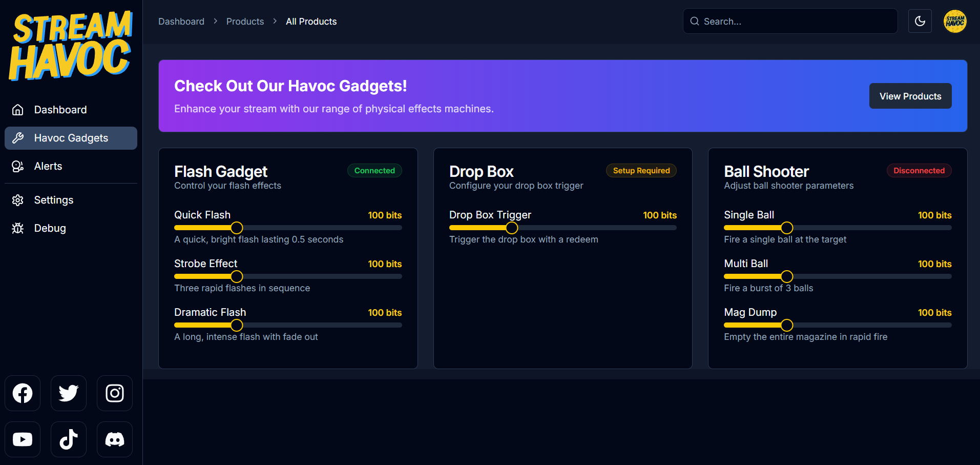Click the Mag Dump 100 bits value
The image size is (980, 465).
[x=934, y=313]
